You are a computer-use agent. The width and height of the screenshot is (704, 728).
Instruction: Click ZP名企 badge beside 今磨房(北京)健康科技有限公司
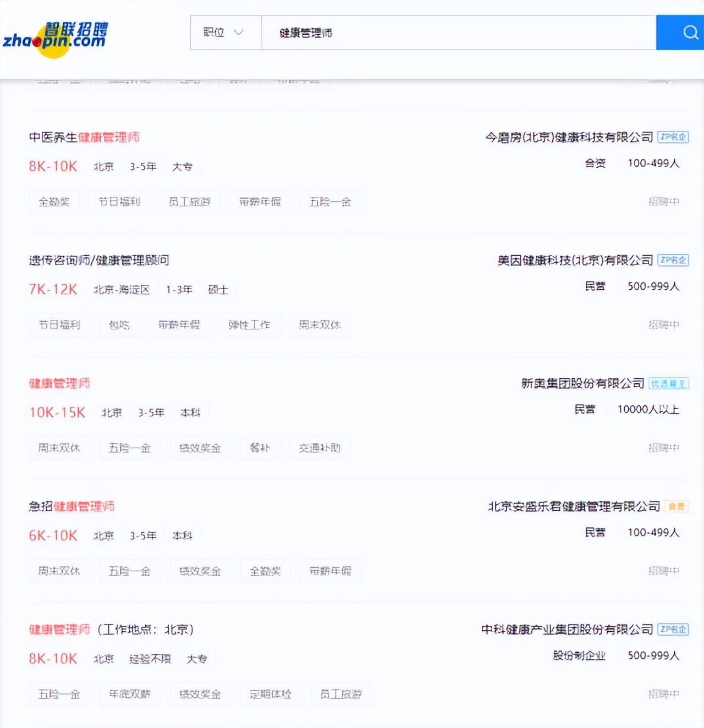click(673, 137)
